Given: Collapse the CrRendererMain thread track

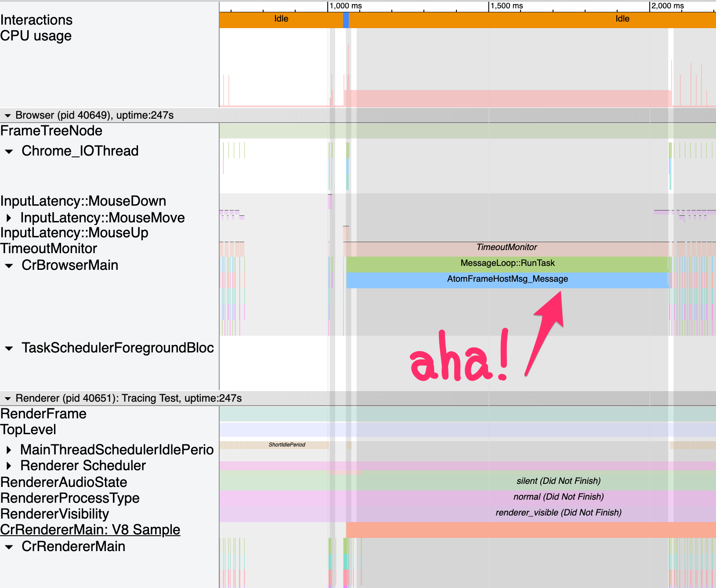Looking at the screenshot, I should (x=9, y=547).
